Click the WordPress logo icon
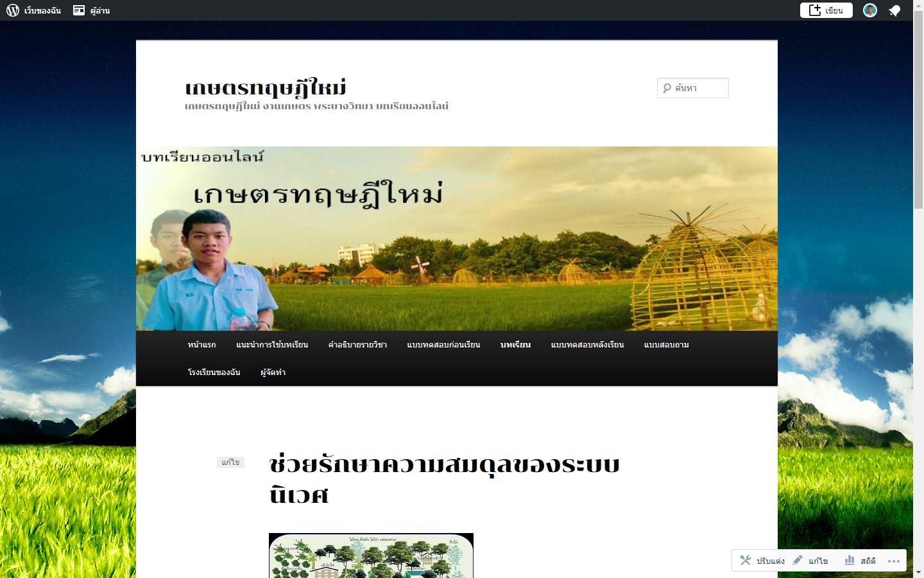The width and height of the screenshot is (924, 578). [x=13, y=10]
